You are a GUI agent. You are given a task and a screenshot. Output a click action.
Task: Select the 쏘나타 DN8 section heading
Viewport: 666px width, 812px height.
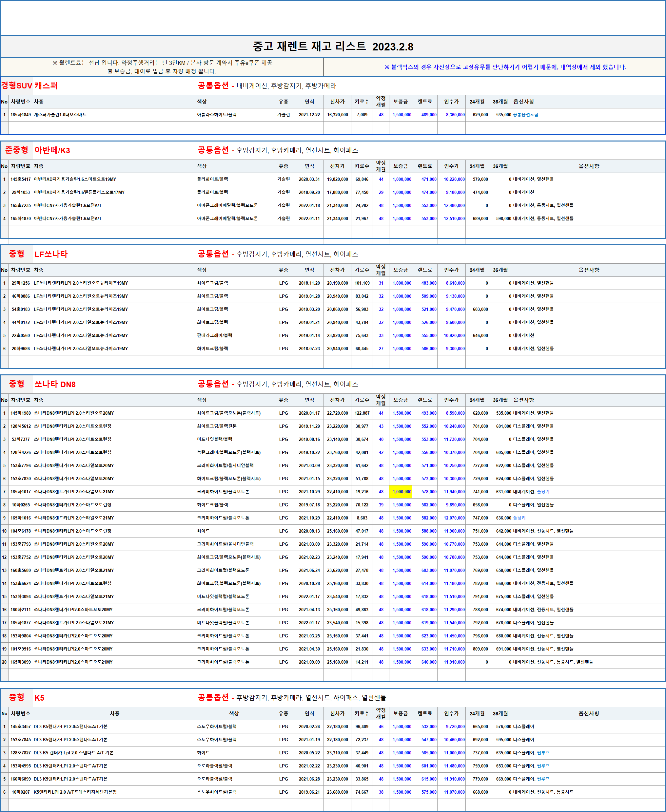55,384
